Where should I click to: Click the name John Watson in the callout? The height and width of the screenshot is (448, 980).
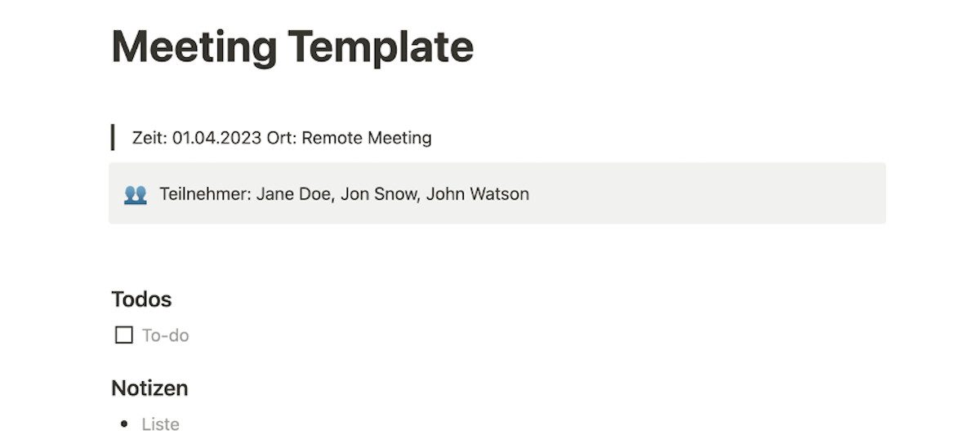(x=478, y=194)
